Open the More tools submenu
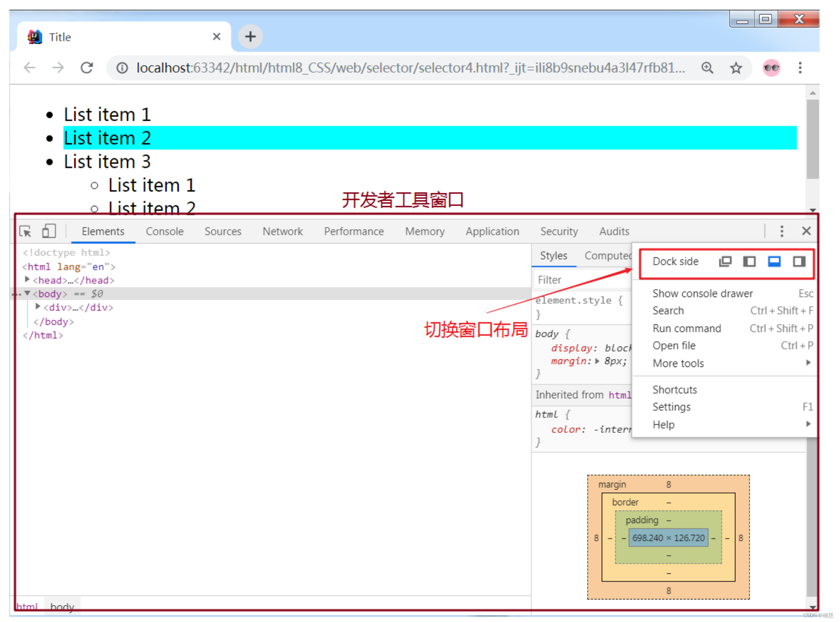Viewport: 840px width, 622px height. (725, 363)
